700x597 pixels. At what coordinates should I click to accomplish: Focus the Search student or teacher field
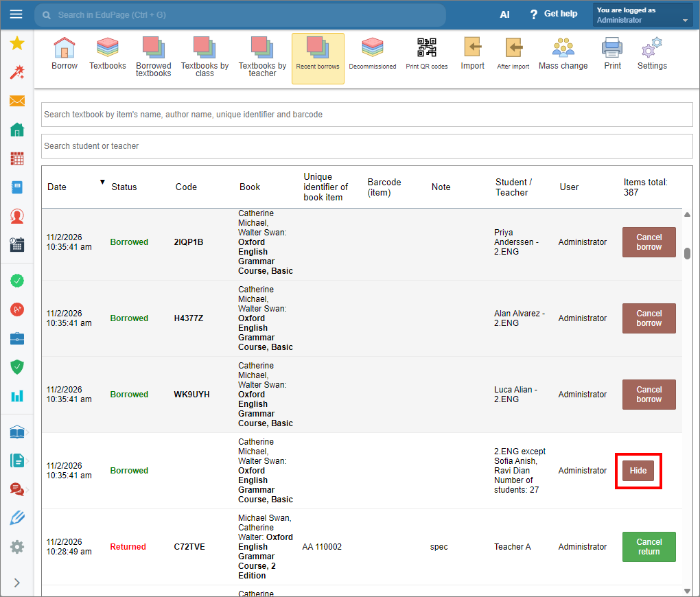click(366, 146)
